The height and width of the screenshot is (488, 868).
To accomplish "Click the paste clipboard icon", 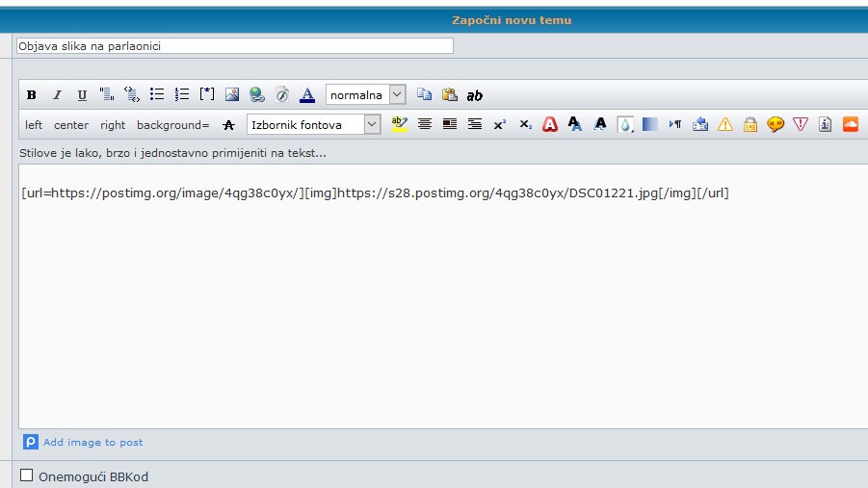I will click(449, 94).
